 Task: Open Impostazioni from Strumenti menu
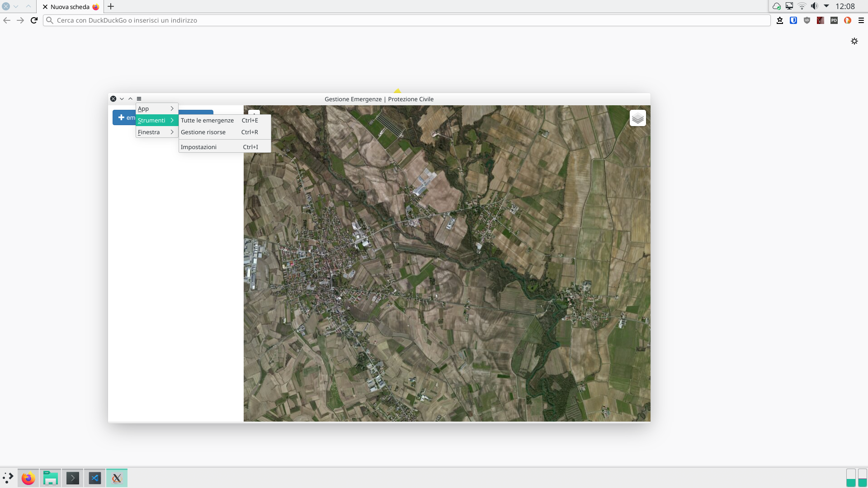tap(225, 147)
